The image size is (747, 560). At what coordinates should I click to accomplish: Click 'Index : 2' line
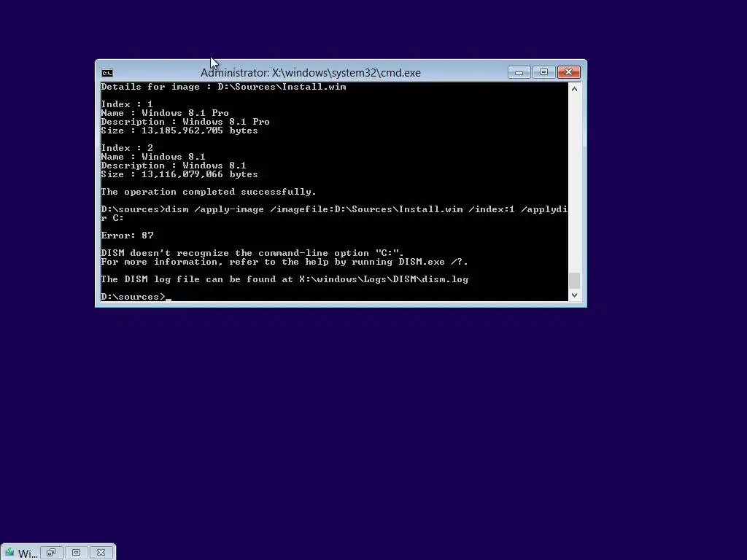point(127,148)
